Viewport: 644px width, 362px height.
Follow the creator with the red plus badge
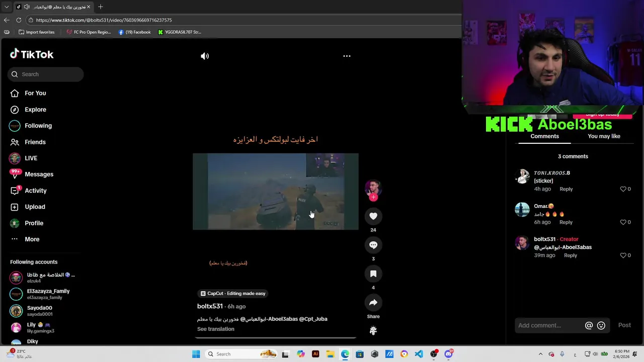click(x=373, y=198)
